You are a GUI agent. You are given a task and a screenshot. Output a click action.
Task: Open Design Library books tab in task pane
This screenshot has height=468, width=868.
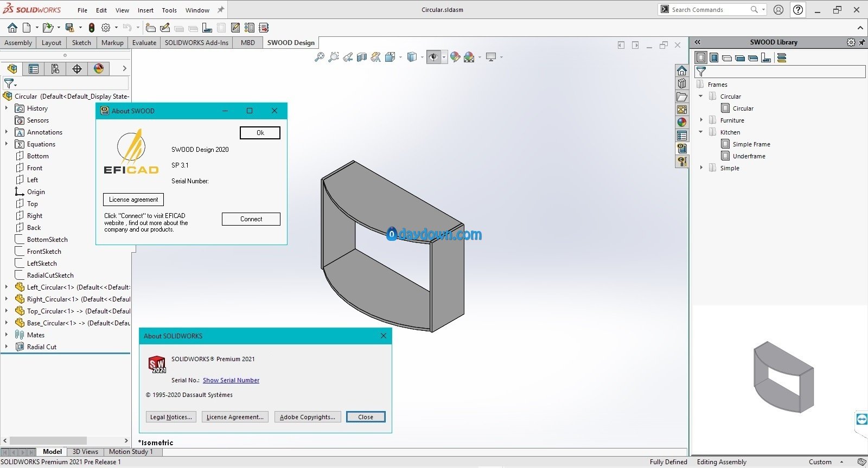[x=682, y=84]
